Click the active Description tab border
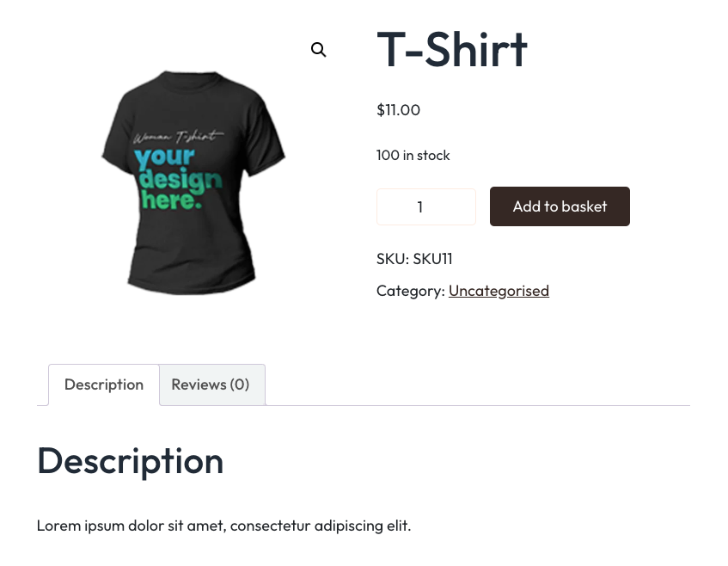This screenshot has height=566, width=728. click(x=103, y=385)
